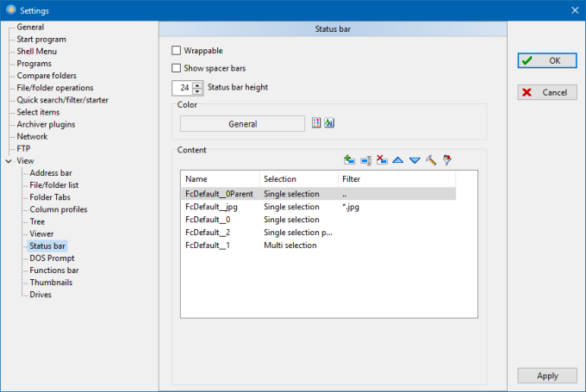The width and height of the screenshot is (586, 392).
Task: Open Network settings page
Action: click(x=32, y=136)
